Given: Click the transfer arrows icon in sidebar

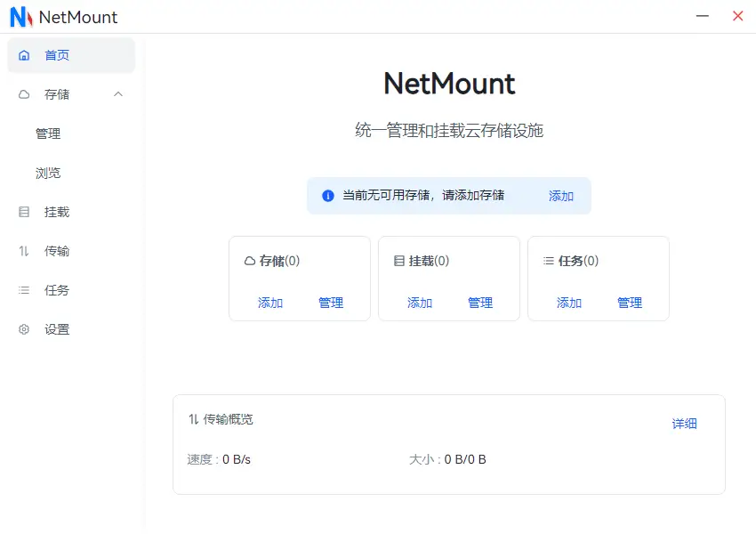Looking at the screenshot, I should (x=24, y=251).
